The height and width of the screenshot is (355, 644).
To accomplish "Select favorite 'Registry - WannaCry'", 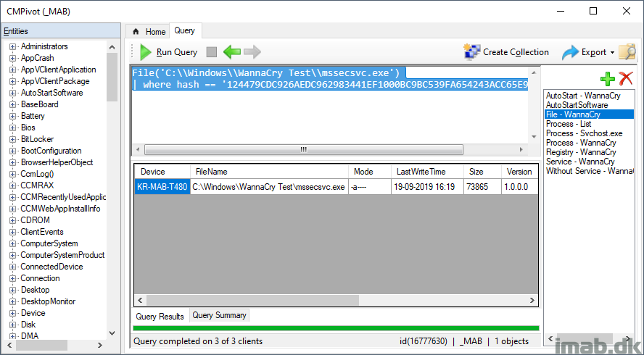I will tap(581, 152).
